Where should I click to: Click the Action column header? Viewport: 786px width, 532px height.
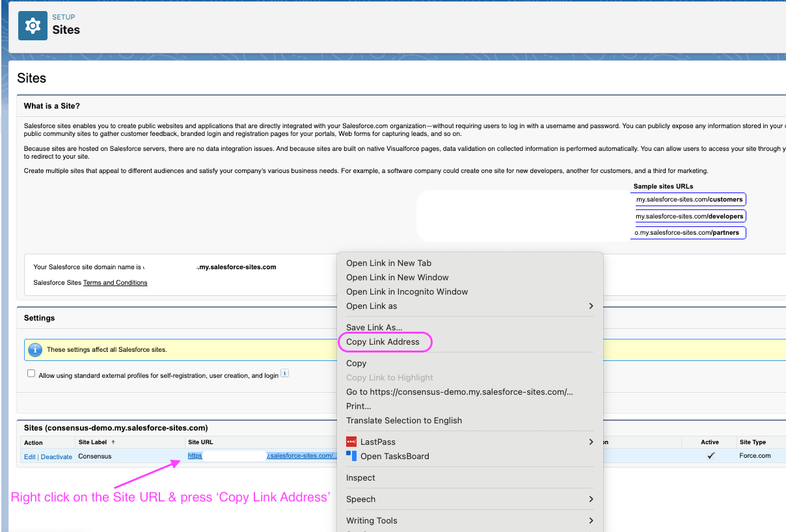33,443
